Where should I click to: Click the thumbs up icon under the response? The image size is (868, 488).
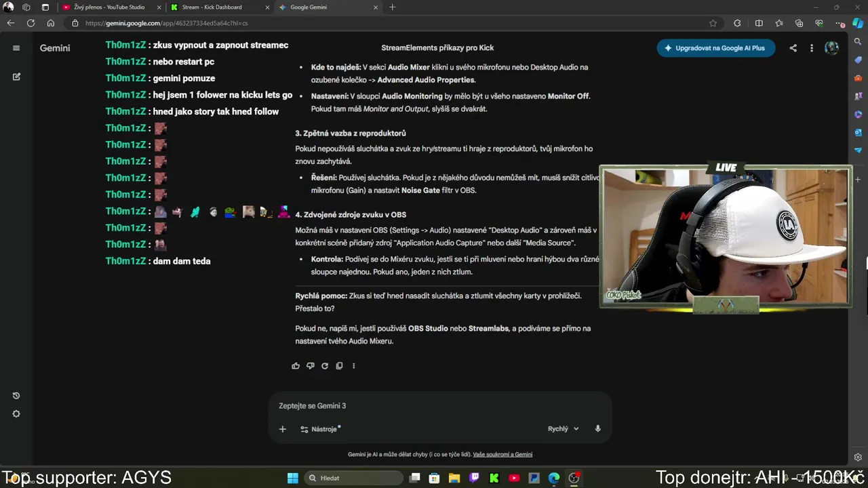coord(296,366)
